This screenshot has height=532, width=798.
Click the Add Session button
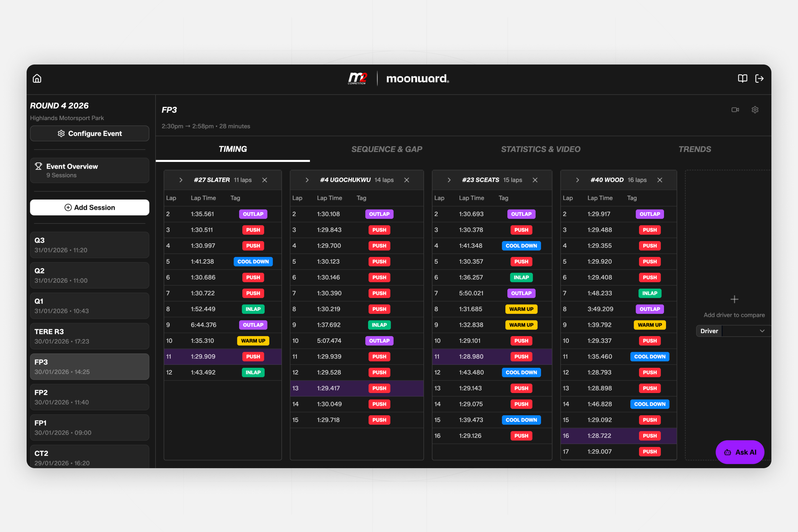89,207
